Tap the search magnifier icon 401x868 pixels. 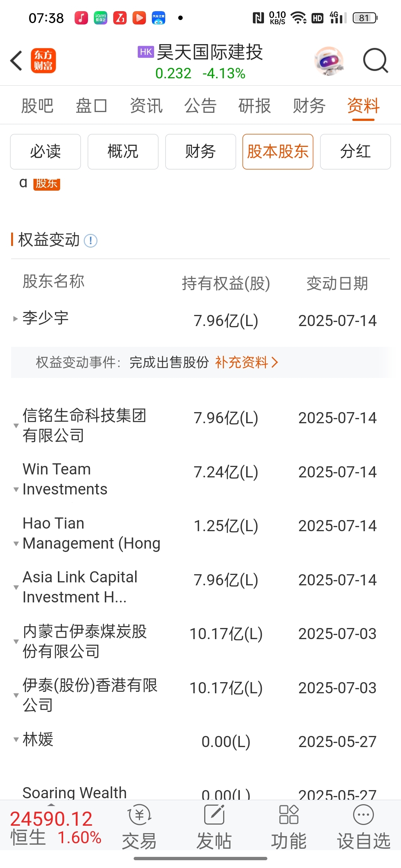[375, 60]
